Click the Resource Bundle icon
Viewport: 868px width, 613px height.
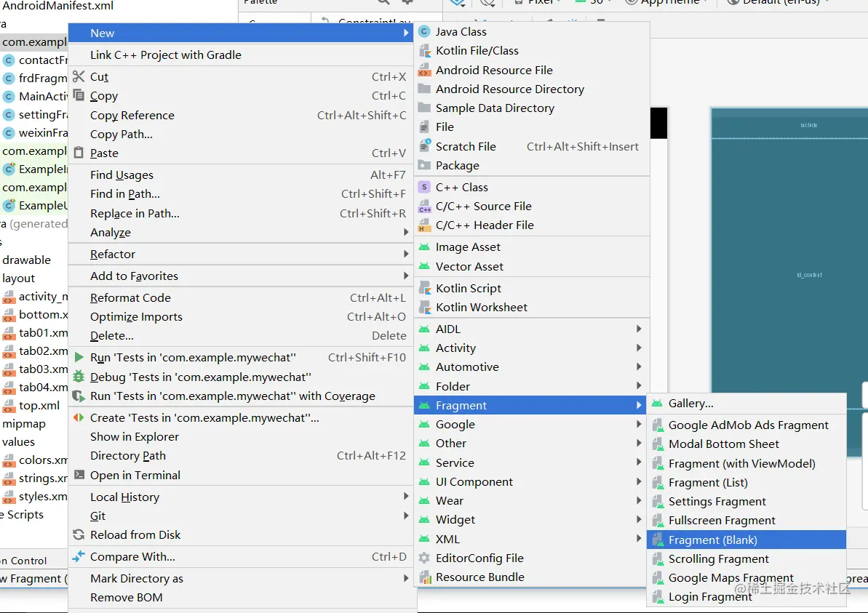[x=425, y=577]
